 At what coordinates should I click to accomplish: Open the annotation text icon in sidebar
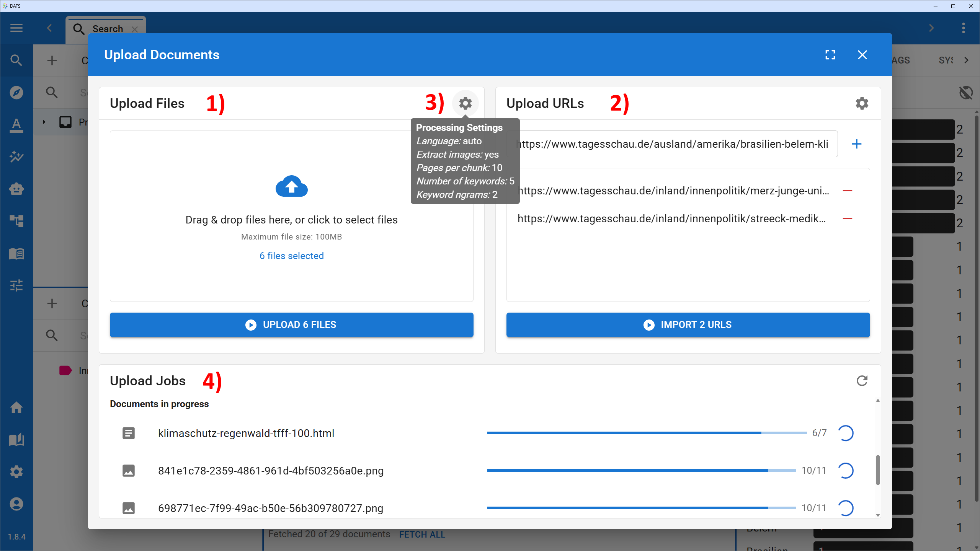tap(16, 125)
